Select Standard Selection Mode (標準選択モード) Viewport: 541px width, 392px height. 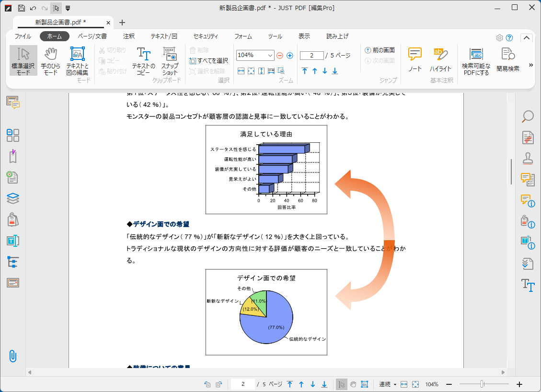point(23,61)
